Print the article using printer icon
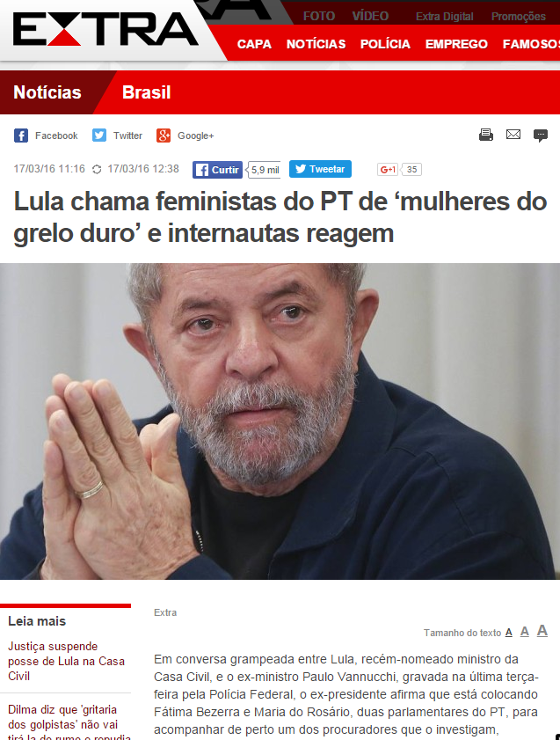560x740 pixels. (486, 135)
